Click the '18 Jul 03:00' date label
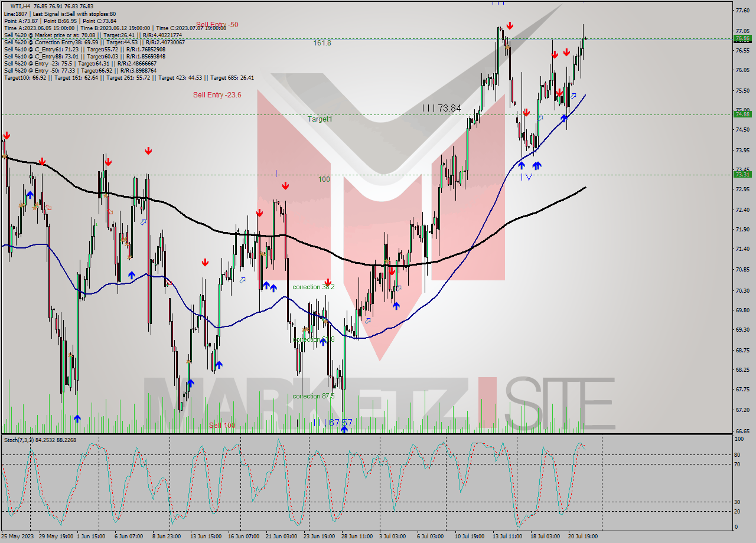Image resolution: width=756 pixels, height=543 pixels. point(545,537)
